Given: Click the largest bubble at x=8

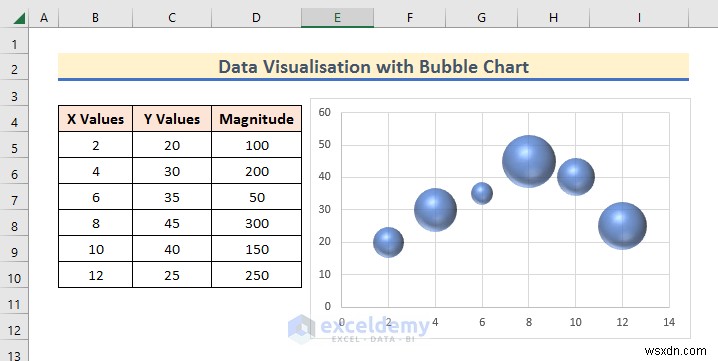Looking at the screenshot, I should pyautogui.click(x=529, y=161).
